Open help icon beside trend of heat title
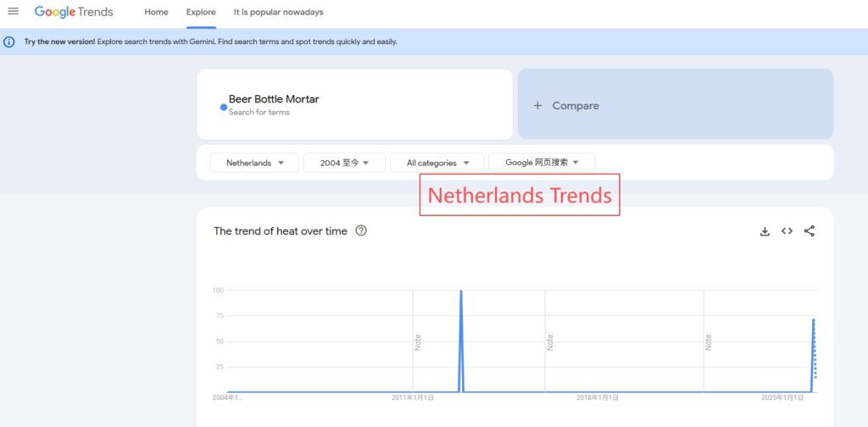Viewport: 868px width, 427px height. coord(361,230)
